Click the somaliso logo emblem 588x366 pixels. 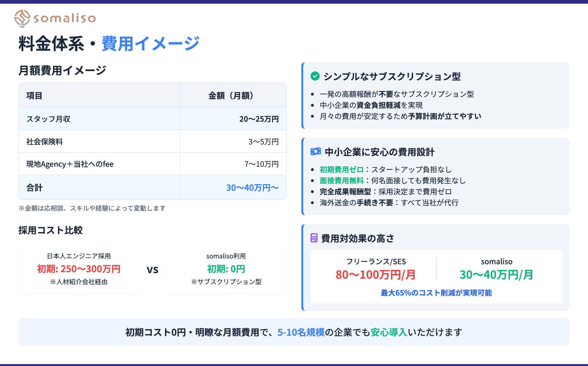[22, 18]
